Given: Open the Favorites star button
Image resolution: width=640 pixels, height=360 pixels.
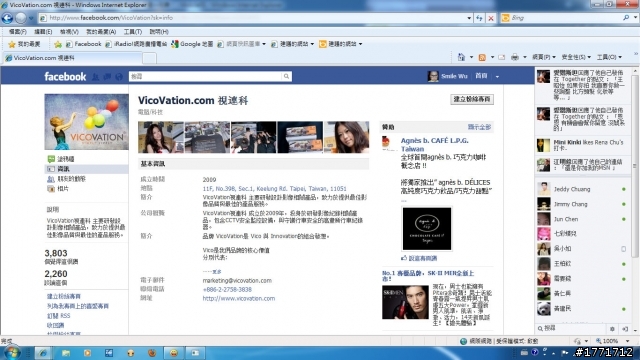Looking at the screenshot, I should click(x=24, y=44).
